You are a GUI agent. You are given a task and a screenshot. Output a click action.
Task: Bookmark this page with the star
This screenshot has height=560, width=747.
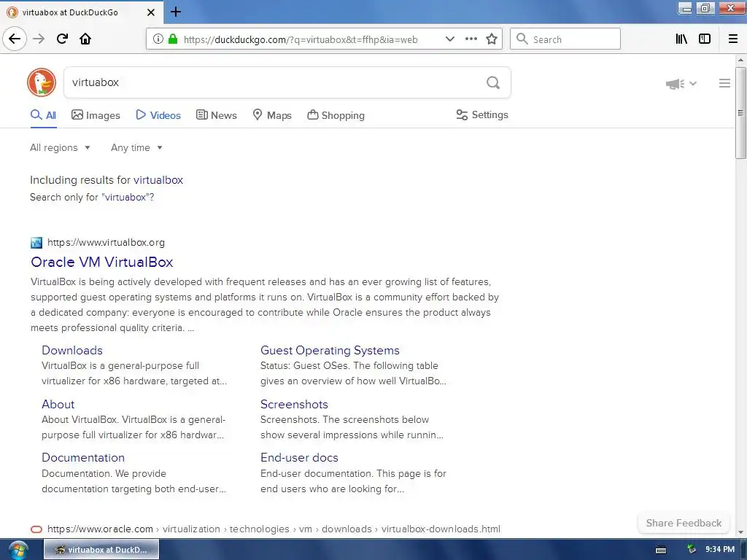coord(492,39)
